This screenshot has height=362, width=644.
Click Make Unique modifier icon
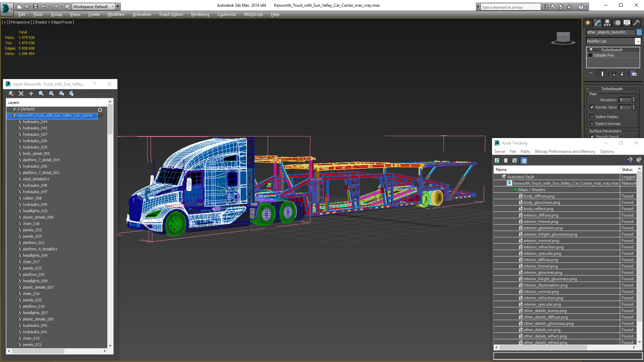pos(614,74)
